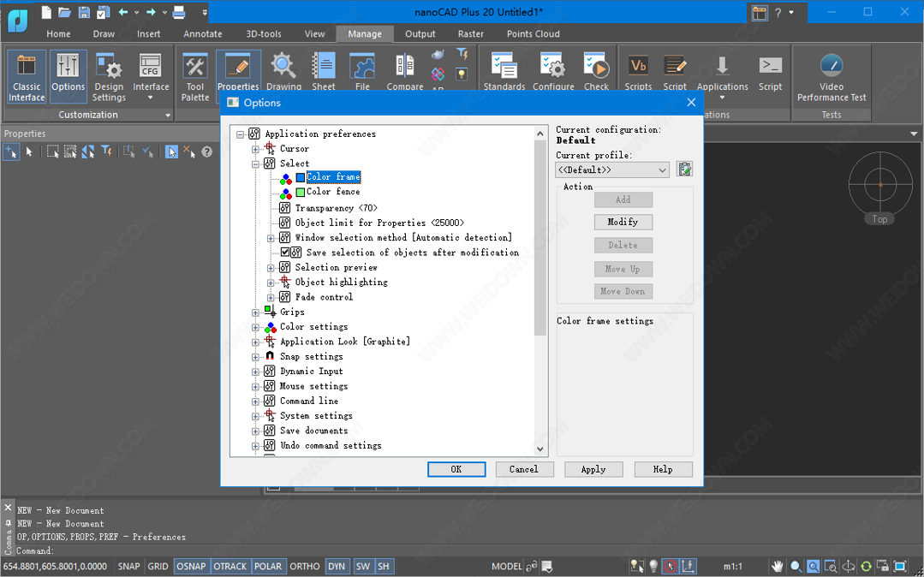
Task: Expand the Fade control node
Action: point(271,298)
